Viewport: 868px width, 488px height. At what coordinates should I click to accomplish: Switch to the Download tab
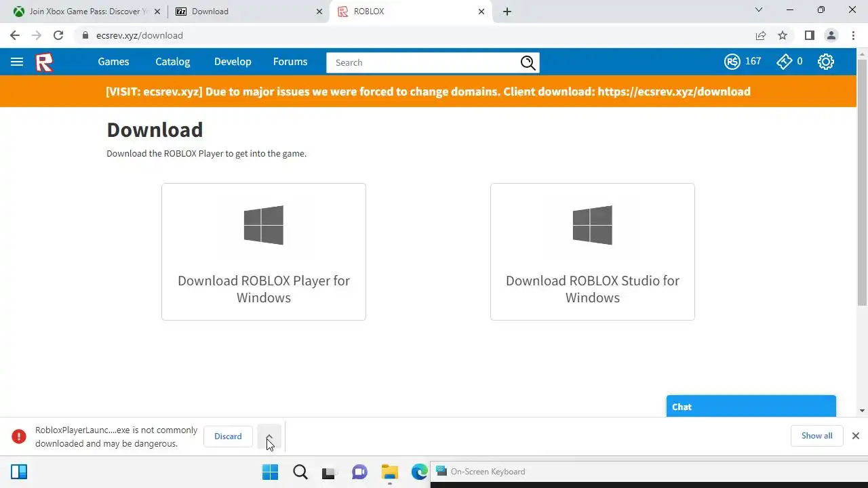pyautogui.click(x=248, y=12)
